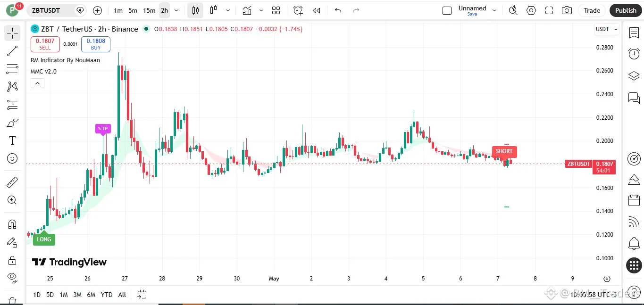Screen dimensions: 644x305
Task: Select the crosshair cursor tool
Action: (12, 33)
